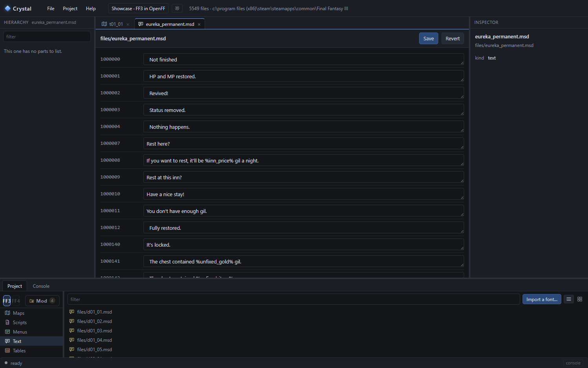
Task: Edit the 'HP and MP restored.' message
Action: click(x=304, y=76)
